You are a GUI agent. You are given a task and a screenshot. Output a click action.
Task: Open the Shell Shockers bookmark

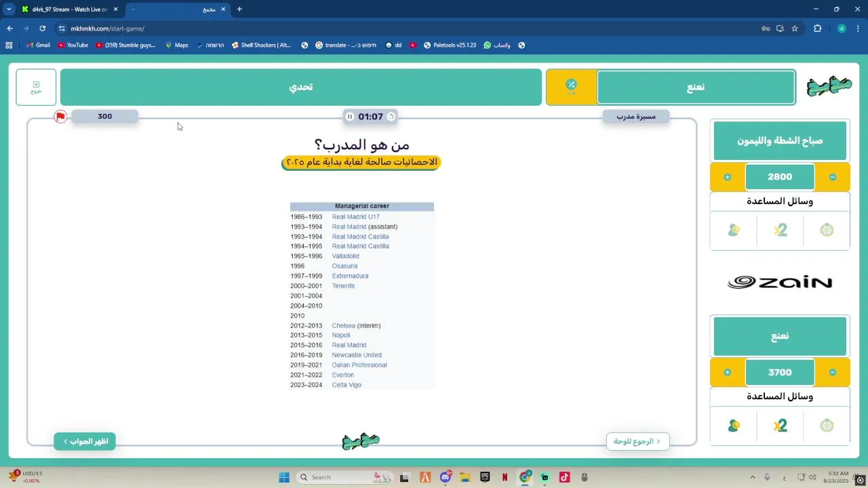point(260,45)
